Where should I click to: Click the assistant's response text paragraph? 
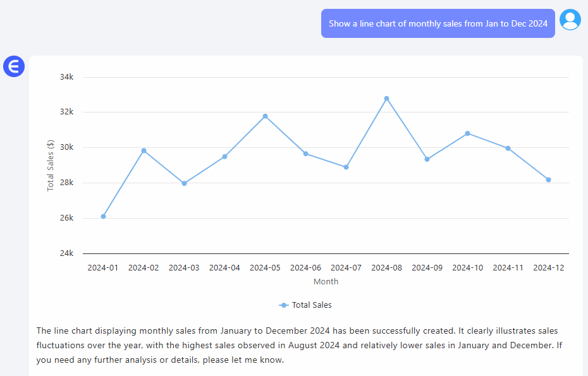click(x=297, y=345)
